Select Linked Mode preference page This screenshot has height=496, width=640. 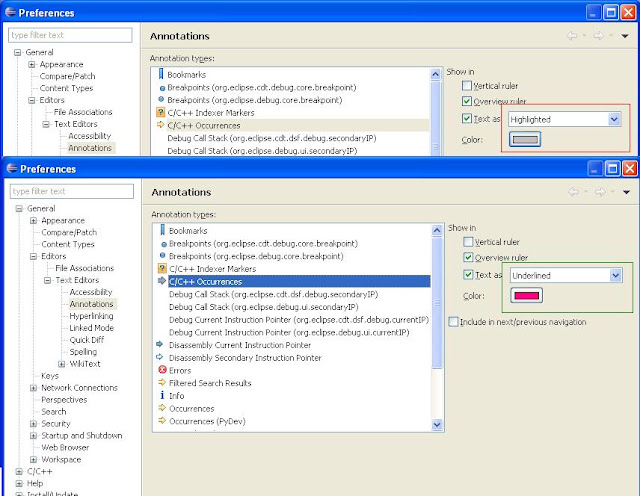pyautogui.click(x=91, y=328)
